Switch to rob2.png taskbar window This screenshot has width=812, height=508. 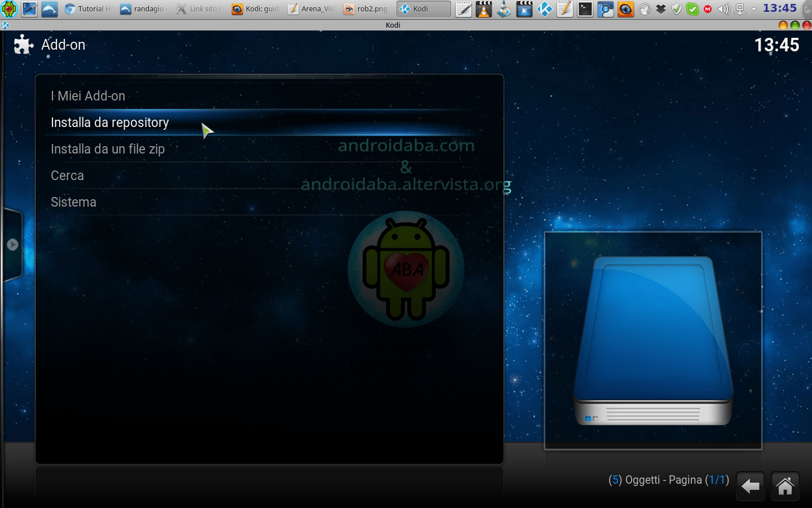click(367, 8)
